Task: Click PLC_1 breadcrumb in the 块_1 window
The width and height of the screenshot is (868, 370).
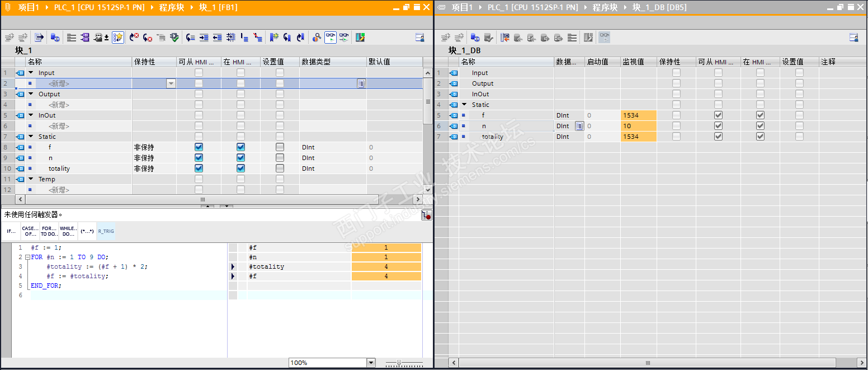Action: point(99,7)
